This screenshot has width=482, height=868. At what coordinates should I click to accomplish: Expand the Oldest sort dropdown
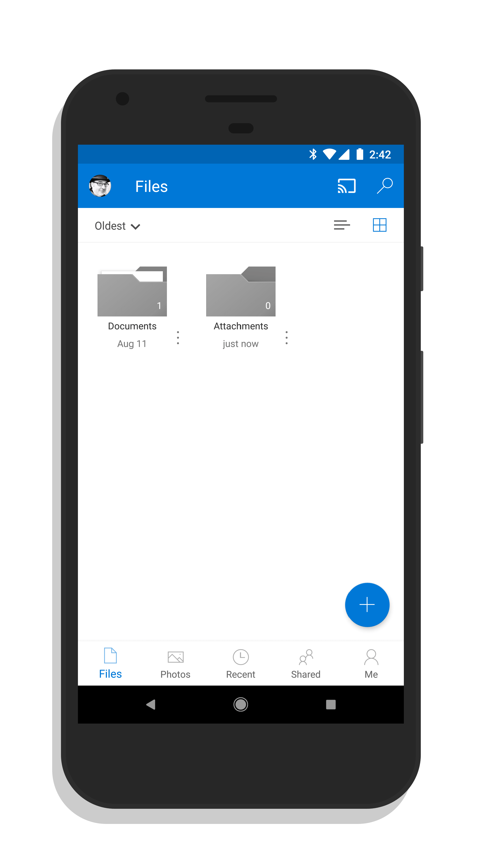click(x=117, y=226)
